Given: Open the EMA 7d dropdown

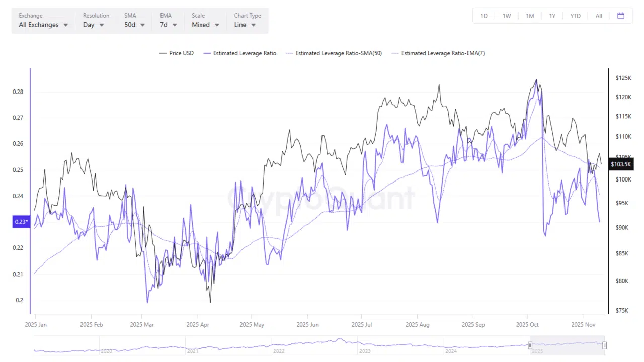Looking at the screenshot, I should tap(168, 25).
